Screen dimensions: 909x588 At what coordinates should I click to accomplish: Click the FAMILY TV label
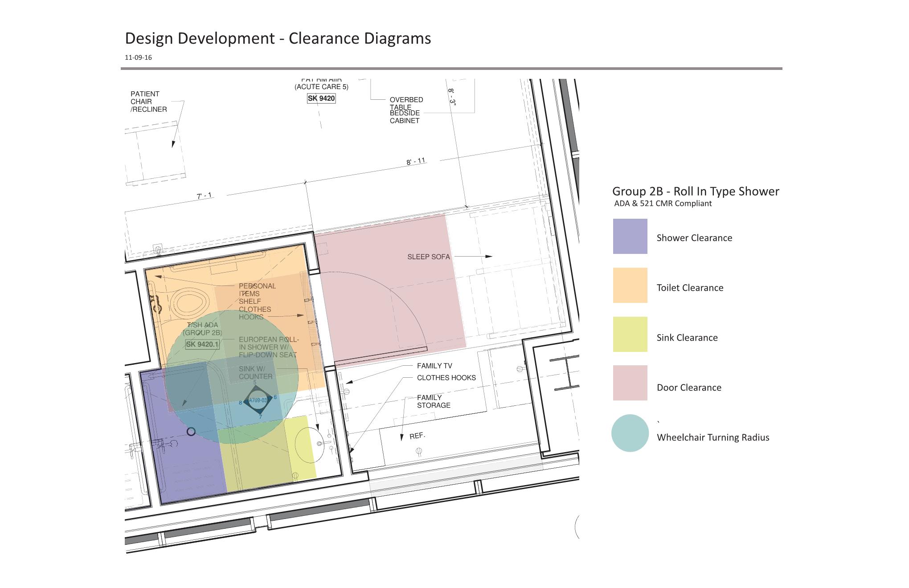click(434, 366)
